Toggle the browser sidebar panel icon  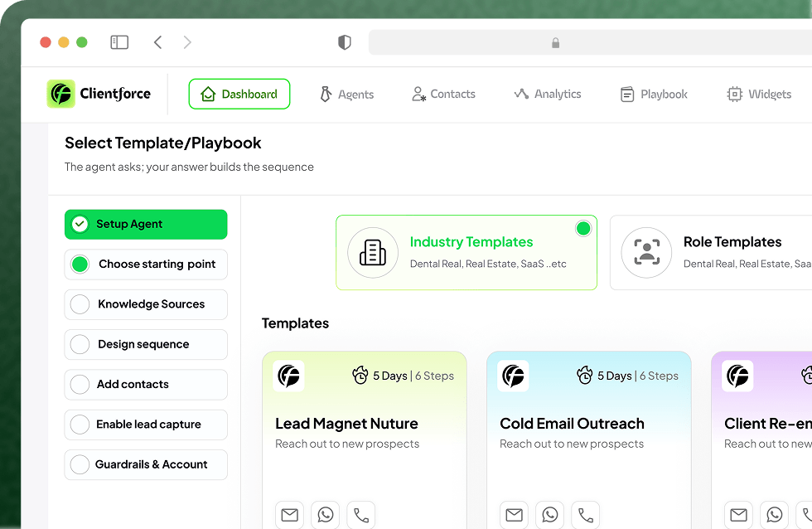(x=119, y=42)
